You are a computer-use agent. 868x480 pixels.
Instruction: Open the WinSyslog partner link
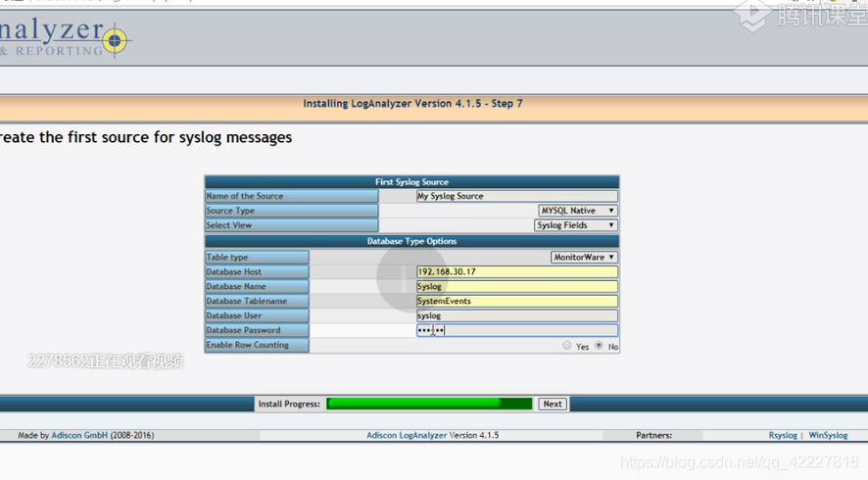828,435
